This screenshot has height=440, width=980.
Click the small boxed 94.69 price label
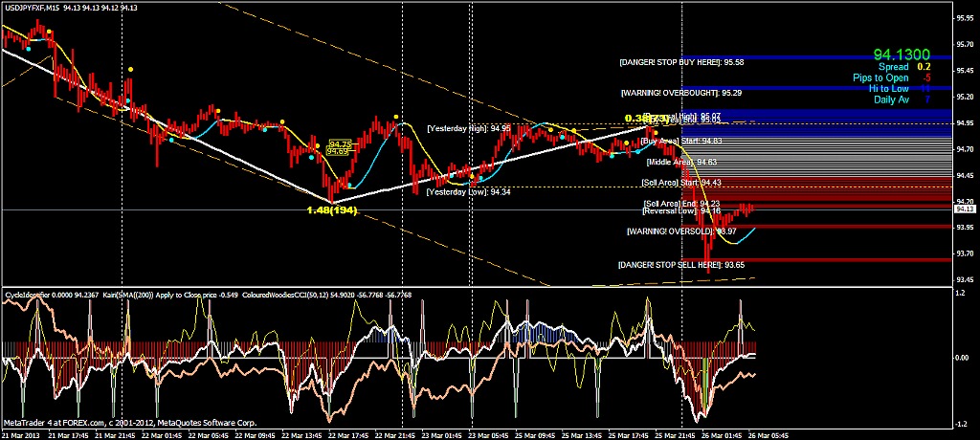(x=338, y=151)
